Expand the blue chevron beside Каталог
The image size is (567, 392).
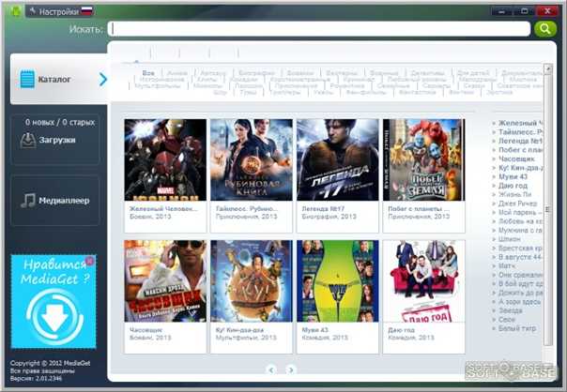click(103, 79)
